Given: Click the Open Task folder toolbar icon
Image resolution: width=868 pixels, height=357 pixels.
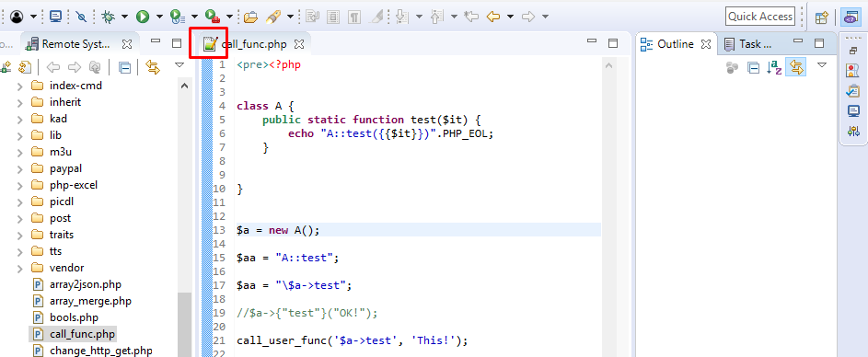Looking at the screenshot, I should pos(250,17).
